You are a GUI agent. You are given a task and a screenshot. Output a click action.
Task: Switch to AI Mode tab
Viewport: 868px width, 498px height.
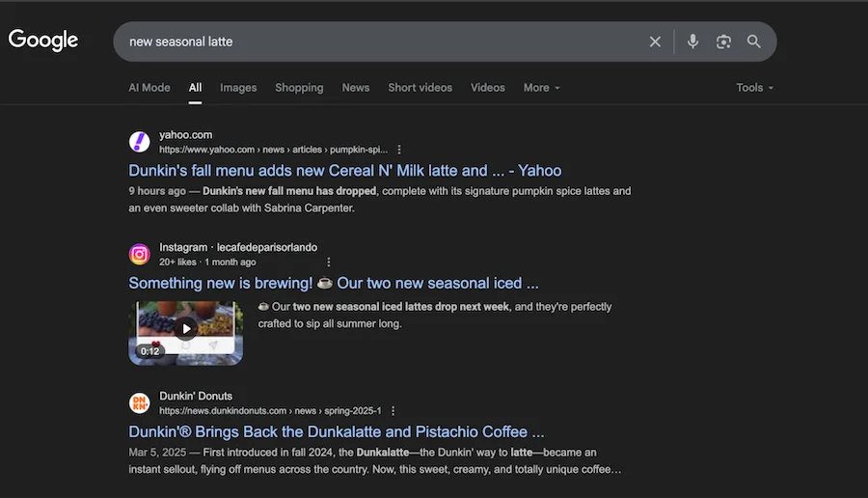coord(149,88)
